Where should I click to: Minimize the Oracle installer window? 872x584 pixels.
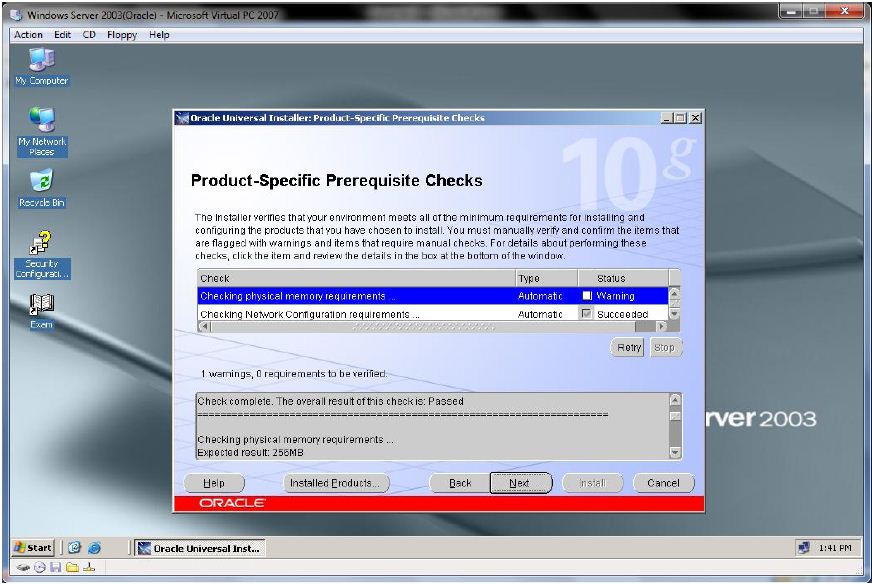[x=667, y=118]
